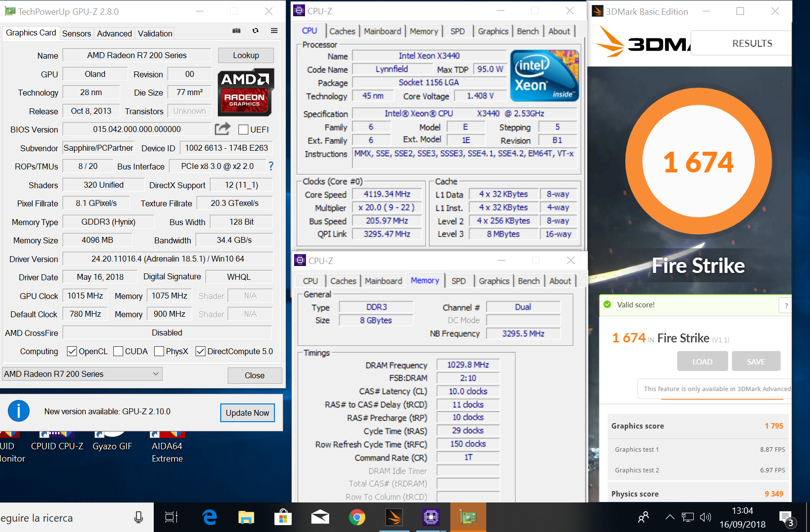
Task: Open the Action Center notifications icon
Action: [x=787, y=518]
